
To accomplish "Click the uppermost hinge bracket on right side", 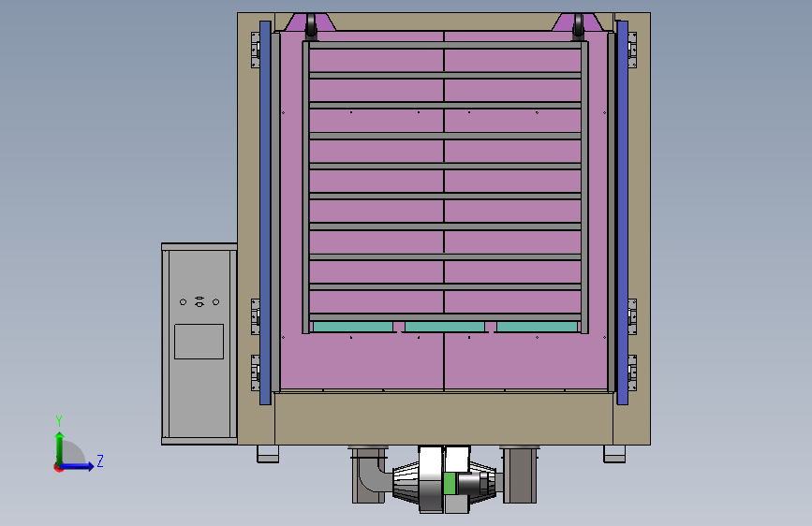I will (632, 51).
